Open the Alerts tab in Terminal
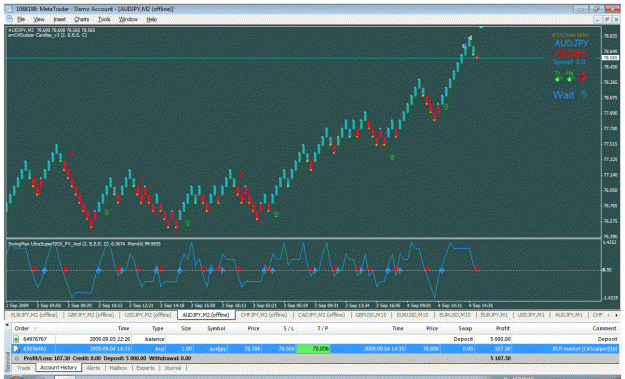 tap(93, 368)
